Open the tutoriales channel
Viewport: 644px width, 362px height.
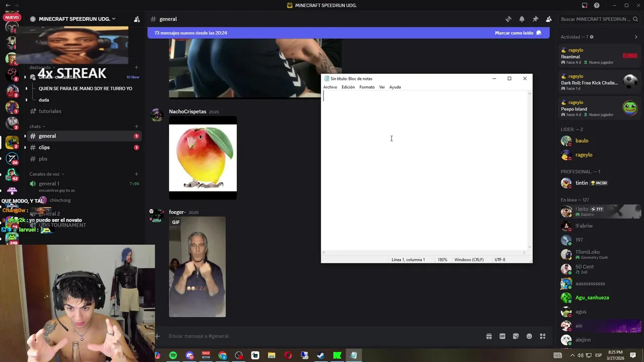point(84,111)
